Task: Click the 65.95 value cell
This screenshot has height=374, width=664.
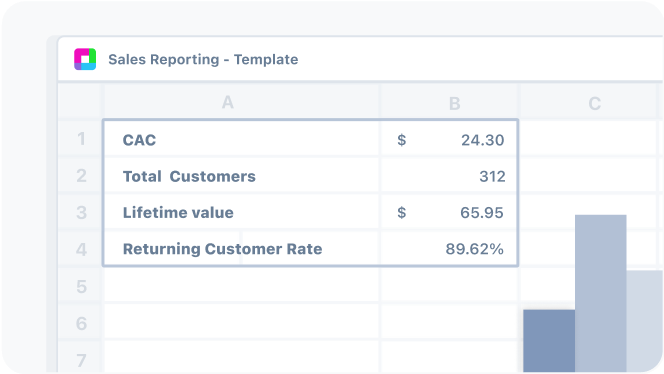Action: tap(449, 212)
